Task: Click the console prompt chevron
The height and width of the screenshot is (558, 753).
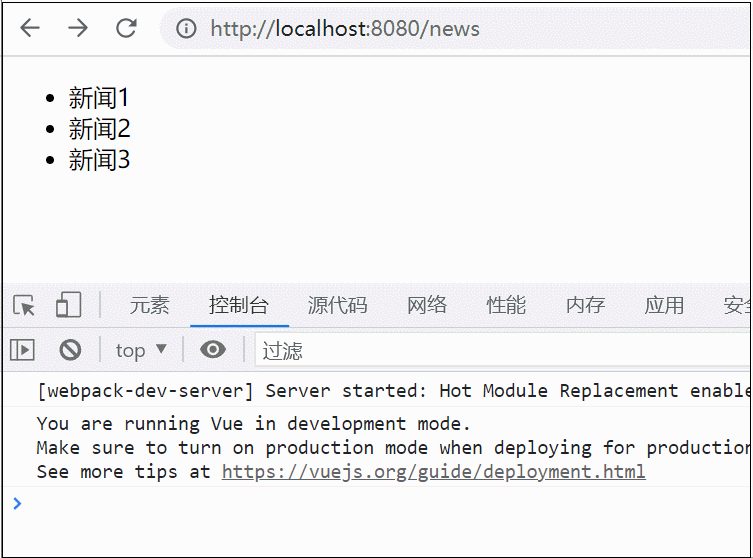Action: point(17,503)
